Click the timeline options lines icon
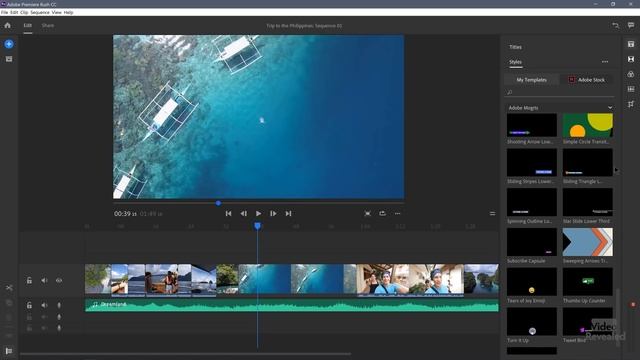 [492, 213]
